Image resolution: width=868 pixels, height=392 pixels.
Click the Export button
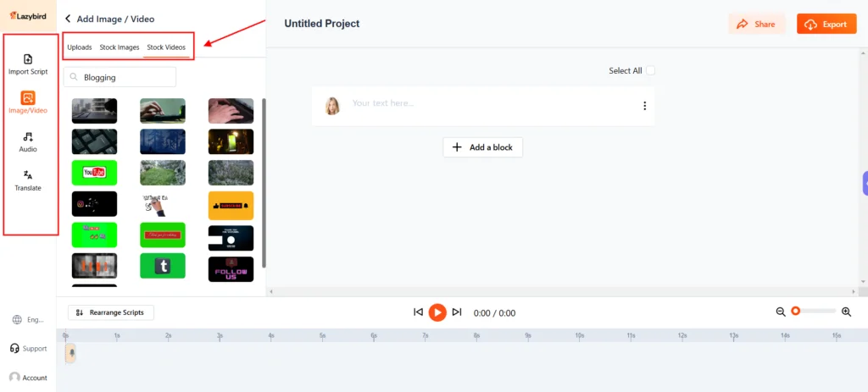click(x=826, y=25)
